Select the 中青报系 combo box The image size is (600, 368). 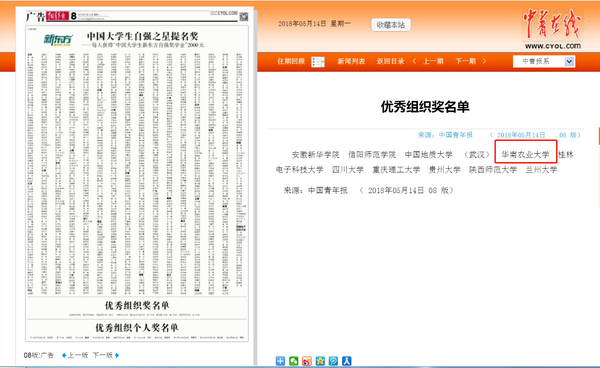(x=544, y=61)
